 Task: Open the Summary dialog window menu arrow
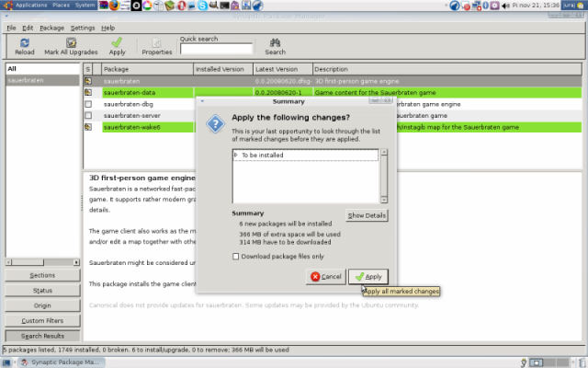click(x=202, y=101)
